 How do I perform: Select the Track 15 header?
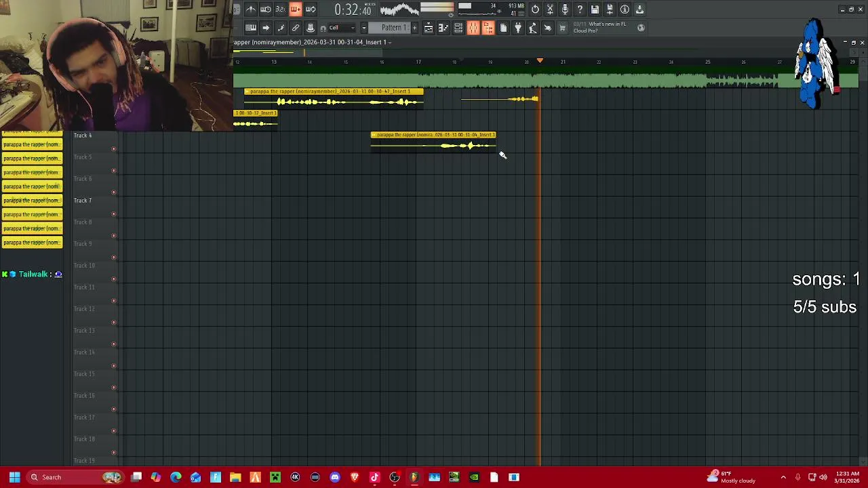pos(95,382)
